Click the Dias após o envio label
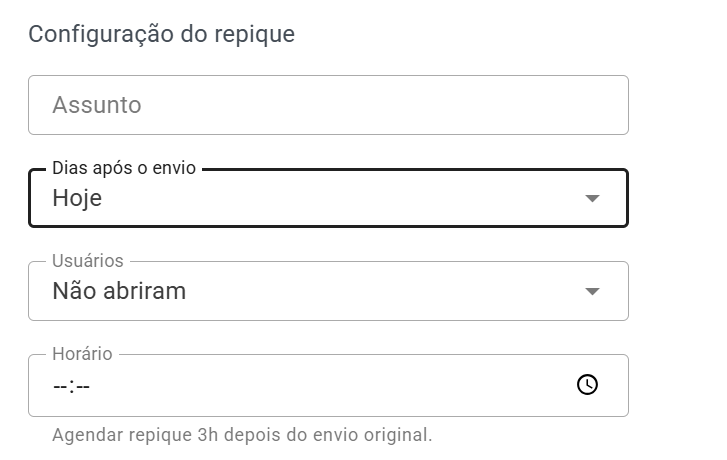Screen dimensions: 727x460 (124, 169)
